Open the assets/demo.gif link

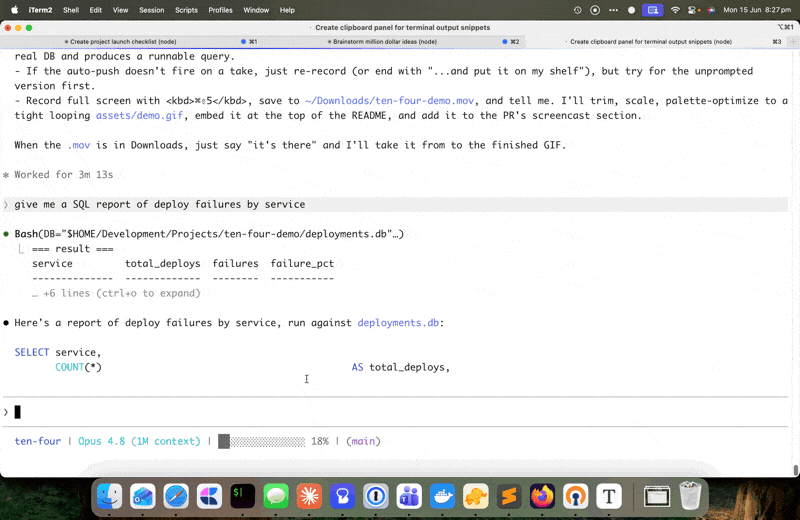(139, 115)
